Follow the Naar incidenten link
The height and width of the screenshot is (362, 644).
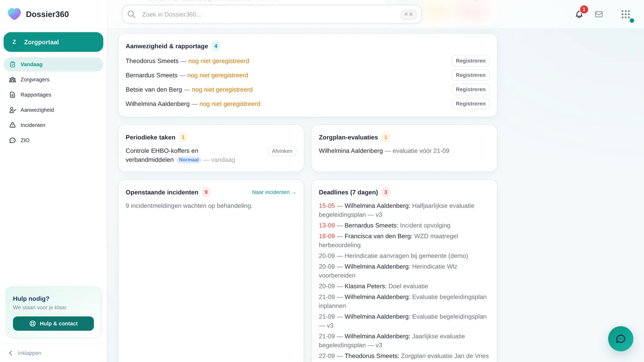tap(274, 192)
